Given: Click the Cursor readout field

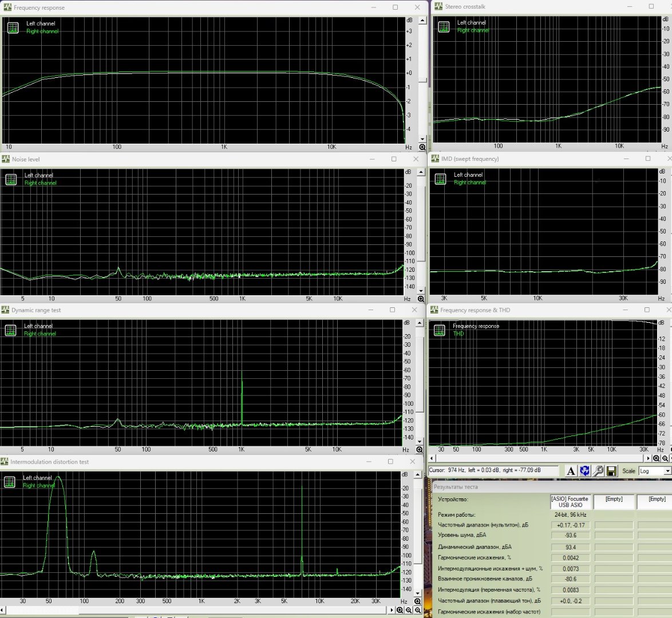Looking at the screenshot, I should (493, 470).
